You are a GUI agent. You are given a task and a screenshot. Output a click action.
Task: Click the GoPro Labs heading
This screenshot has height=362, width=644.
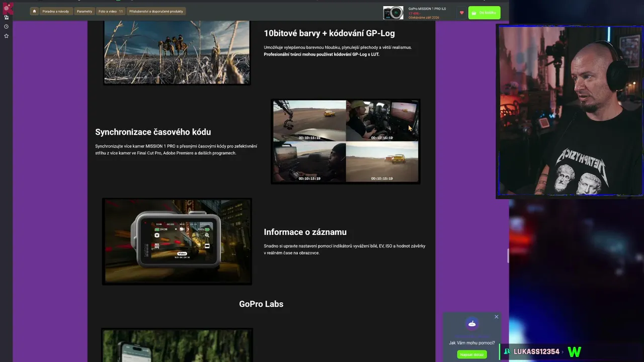pos(261,304)
